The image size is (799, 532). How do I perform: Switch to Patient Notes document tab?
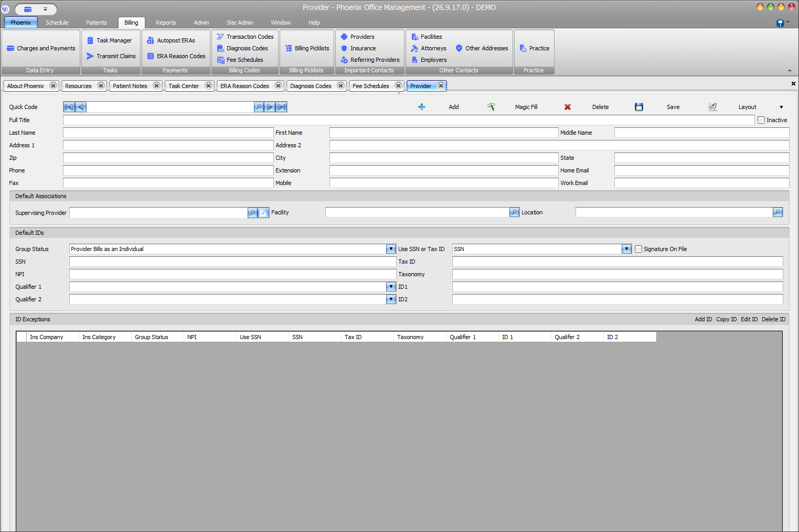click(x=130, y=86)
